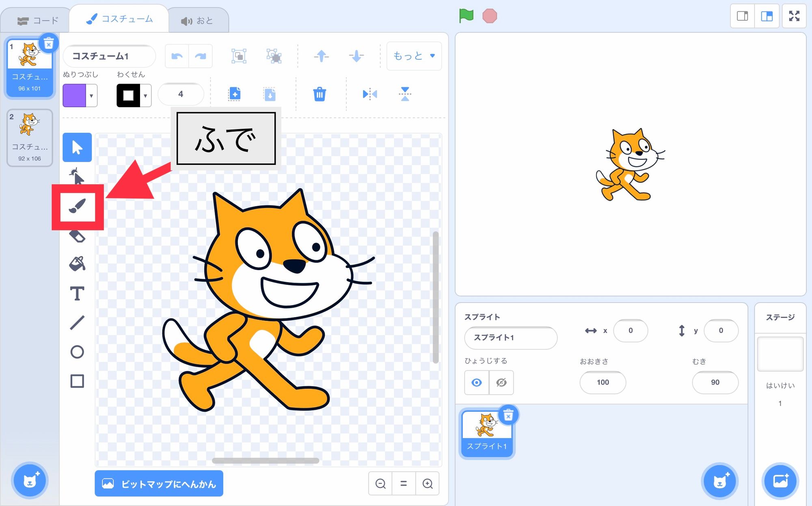This screenshot has height=506, width=812.
Task: Click the むき direction field showing 90
Action: point(715,383)
